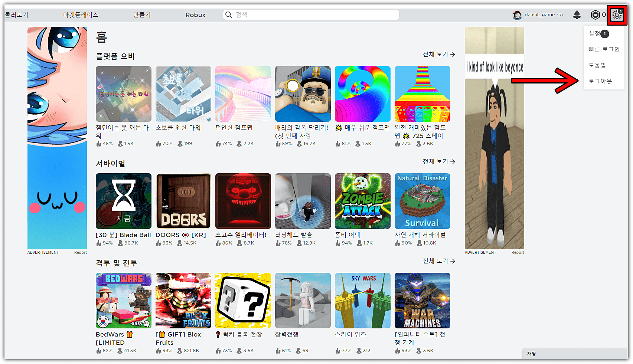Open the 배리의 감옥 달리기 thumbnail

coord(303,94)
